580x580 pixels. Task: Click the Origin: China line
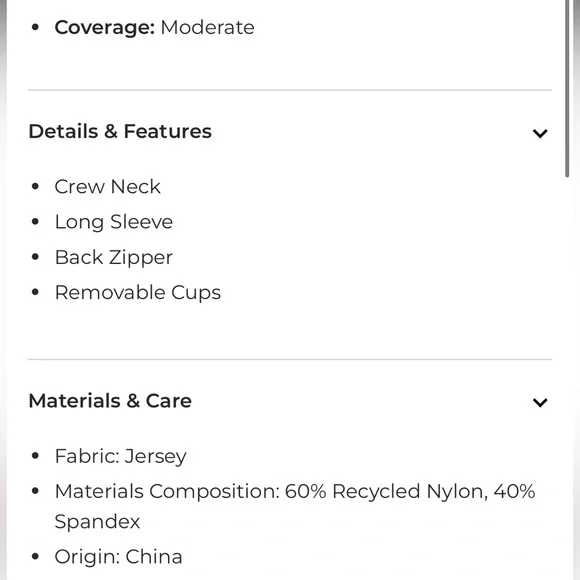tap(118, 557)
